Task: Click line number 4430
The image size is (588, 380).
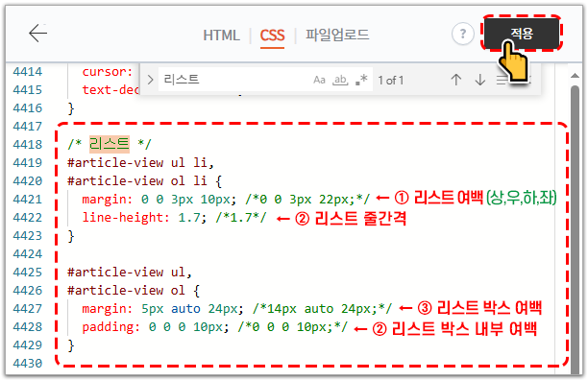Action: pyautogui.click(x=28, y=364)
